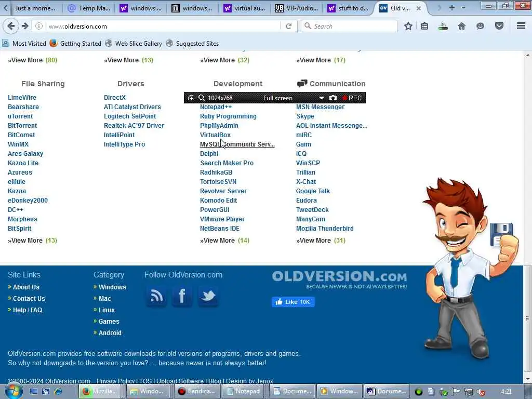The height and width of the screenshot is (399, 532).
Task: Open the bookmarks list icon
Action: tap(424, 26)
